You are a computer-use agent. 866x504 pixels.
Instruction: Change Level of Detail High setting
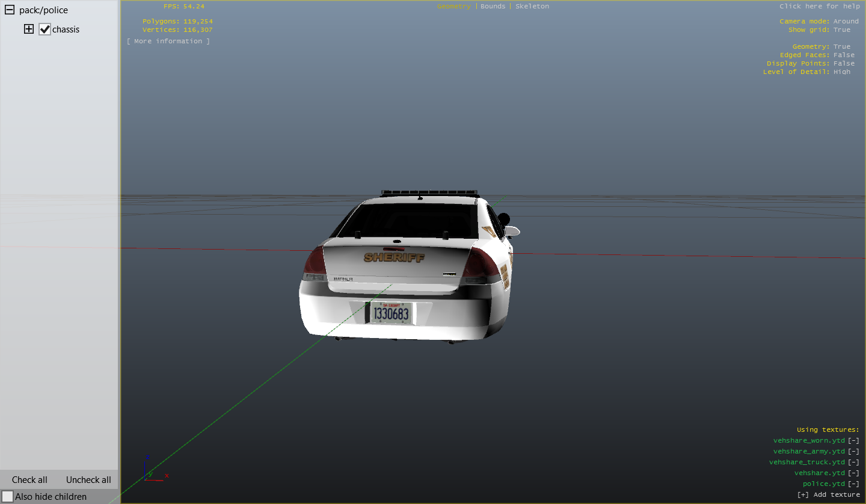(x=841, y=72)
